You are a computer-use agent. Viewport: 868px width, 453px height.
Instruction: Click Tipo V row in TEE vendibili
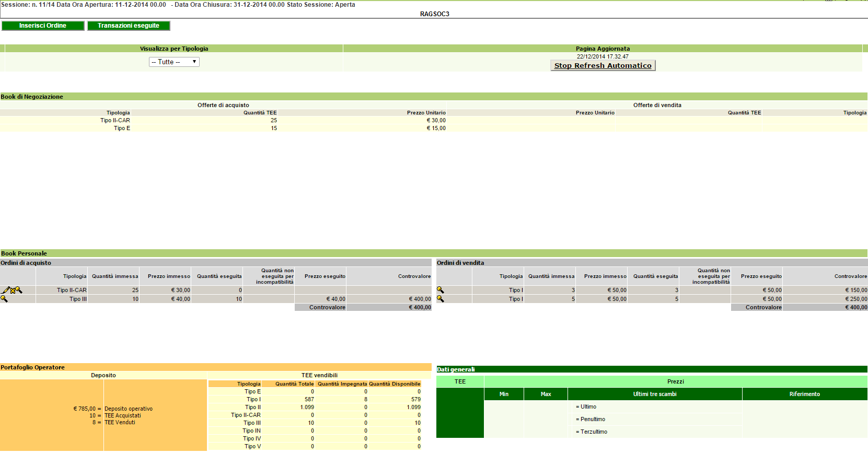(315, 446)
